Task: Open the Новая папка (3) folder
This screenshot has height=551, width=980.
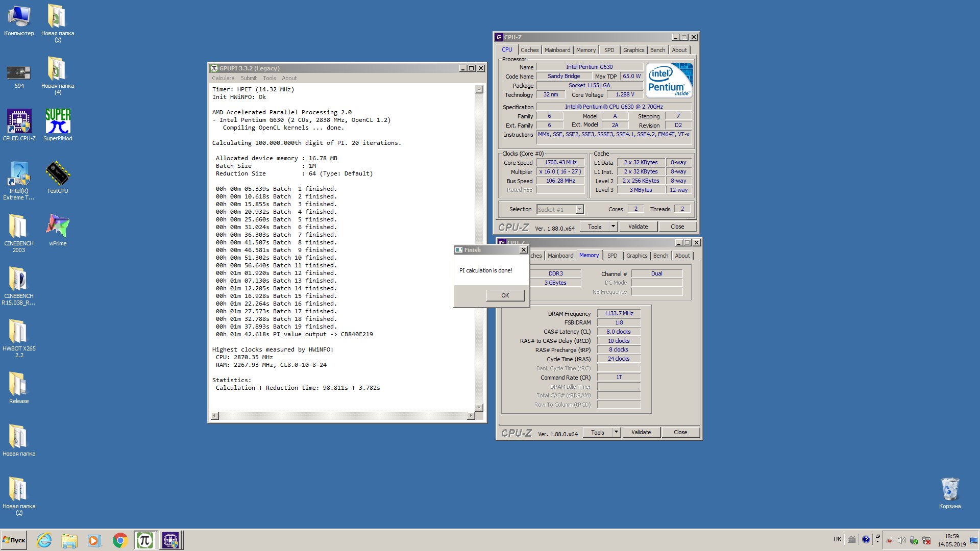Action: click(58, 23)
